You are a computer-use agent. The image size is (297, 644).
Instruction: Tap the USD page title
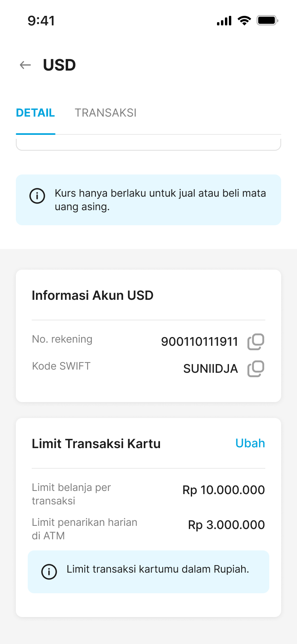click(x=59, y=65)
